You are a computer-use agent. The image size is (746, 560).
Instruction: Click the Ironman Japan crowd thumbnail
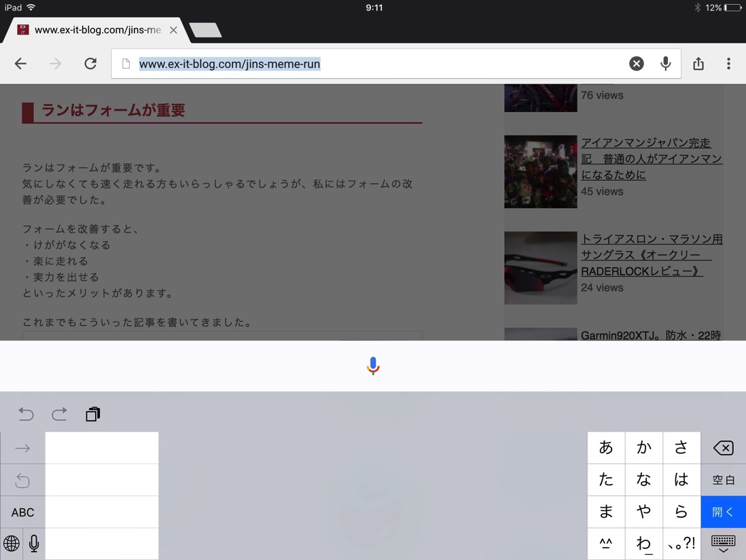pyautogui.click(x=540, y=172)
